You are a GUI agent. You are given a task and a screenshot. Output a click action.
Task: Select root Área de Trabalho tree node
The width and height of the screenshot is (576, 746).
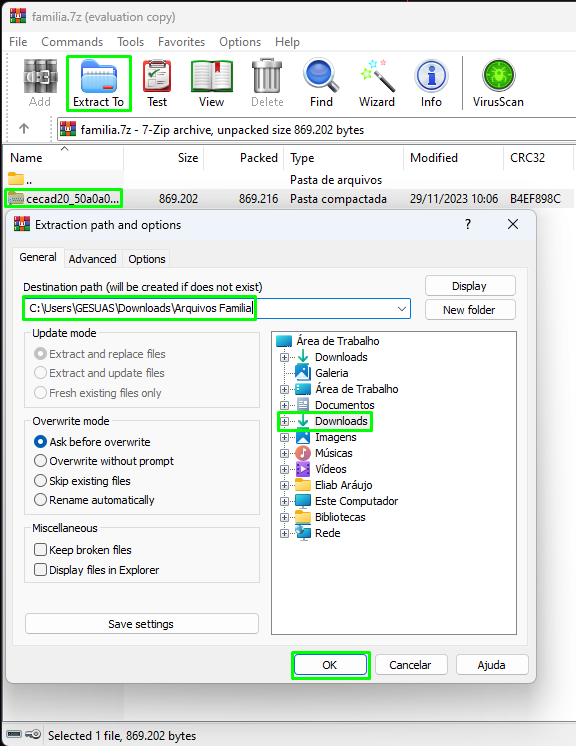coord(337,341)
